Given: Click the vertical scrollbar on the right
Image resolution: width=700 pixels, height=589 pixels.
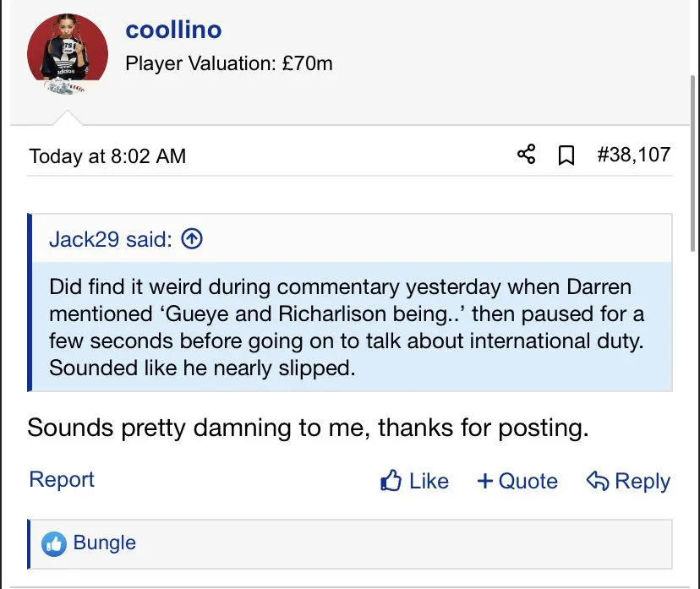Looking at the screenshot, I should click(694, 169).
